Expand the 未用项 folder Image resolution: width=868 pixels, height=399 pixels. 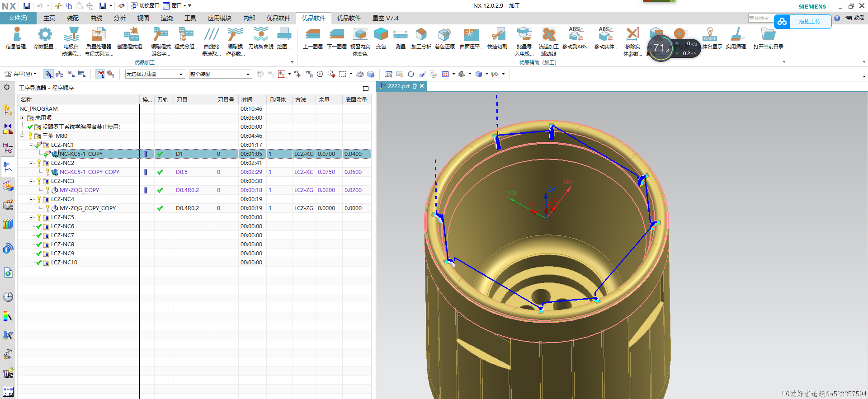coord(22,118)
